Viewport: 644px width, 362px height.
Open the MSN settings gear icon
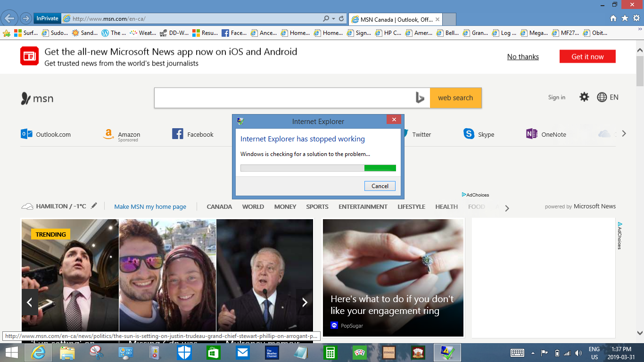[584, 97]
